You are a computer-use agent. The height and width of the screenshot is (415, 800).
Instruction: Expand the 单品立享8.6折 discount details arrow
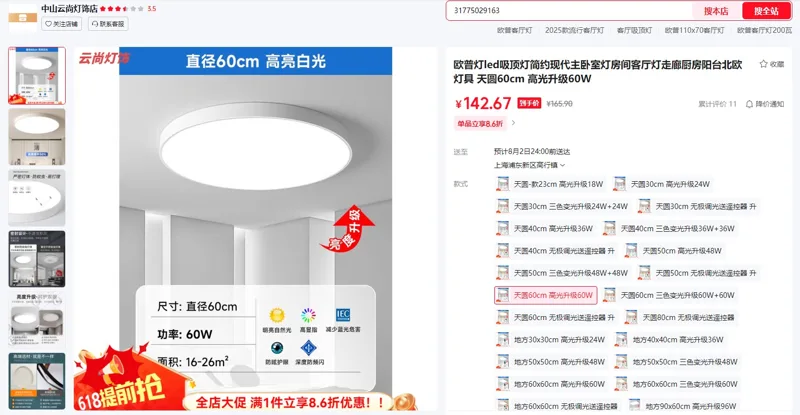click(513, 123)
